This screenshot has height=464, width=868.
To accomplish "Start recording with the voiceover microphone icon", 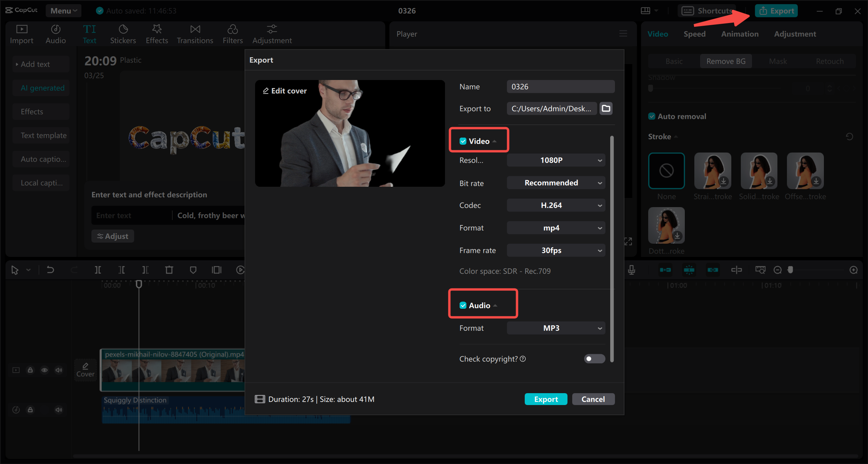I will tap(631, 270).
